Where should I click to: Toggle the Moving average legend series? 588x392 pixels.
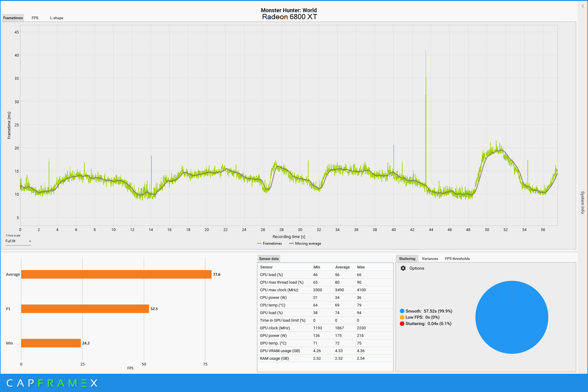tap(305, 243)
